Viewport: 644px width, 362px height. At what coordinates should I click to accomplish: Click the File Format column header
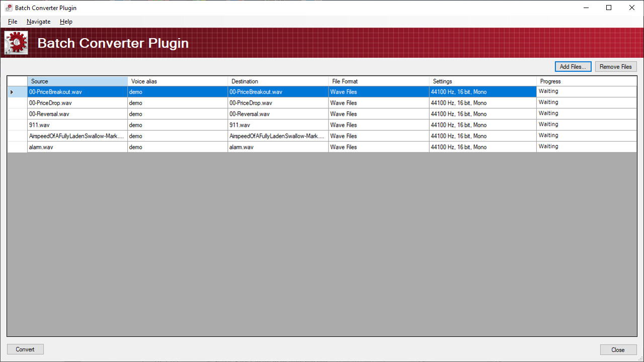[x=378, y=81]
